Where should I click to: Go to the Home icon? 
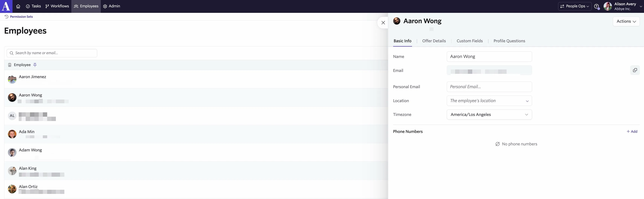pos(18,6)
